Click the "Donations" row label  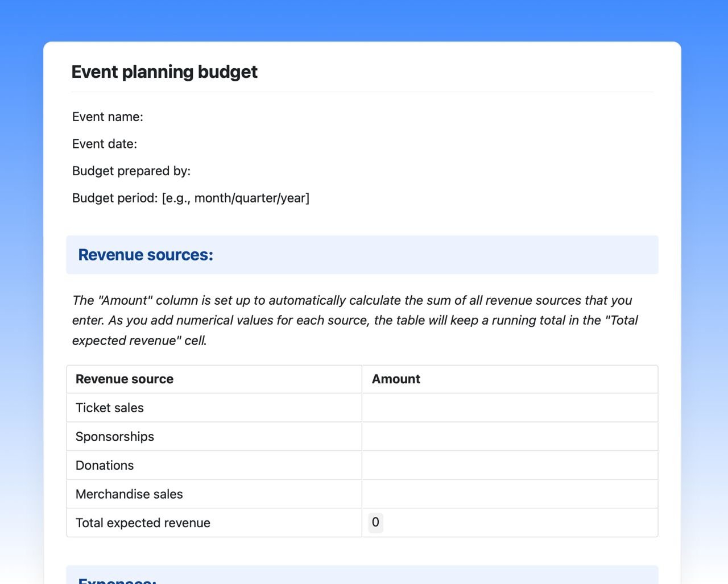pyautogui.click(x=105, y=465)
